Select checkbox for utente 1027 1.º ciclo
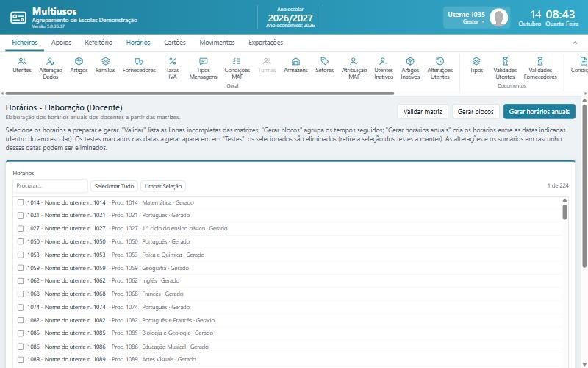Screen dimensions: 588x368 click(21, 228)
